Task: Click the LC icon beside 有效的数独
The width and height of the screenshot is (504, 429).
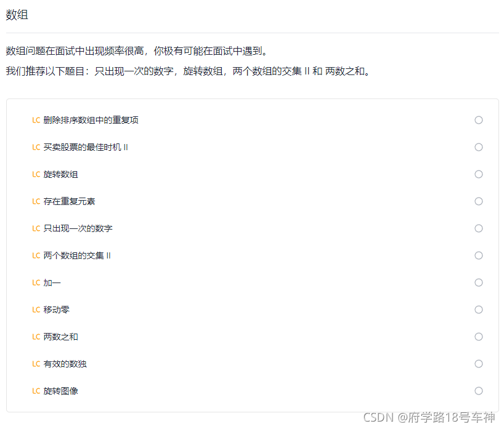Action: [36, 364]
